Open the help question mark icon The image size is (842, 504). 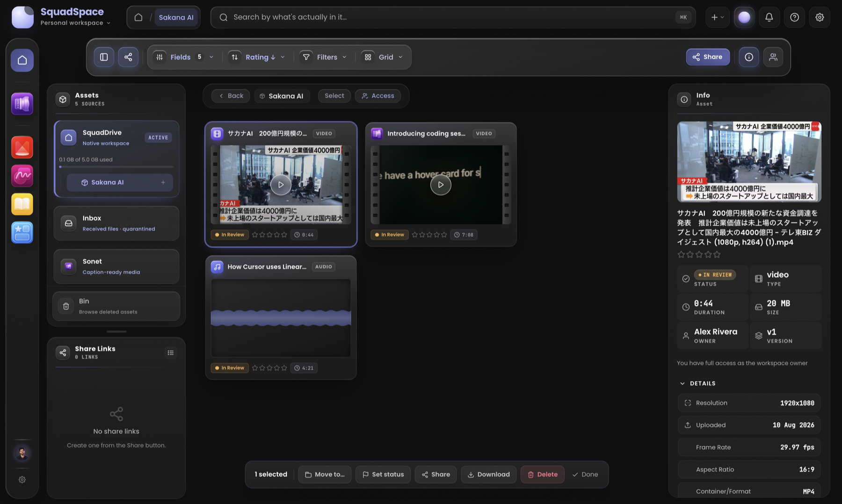pos(794,17)
